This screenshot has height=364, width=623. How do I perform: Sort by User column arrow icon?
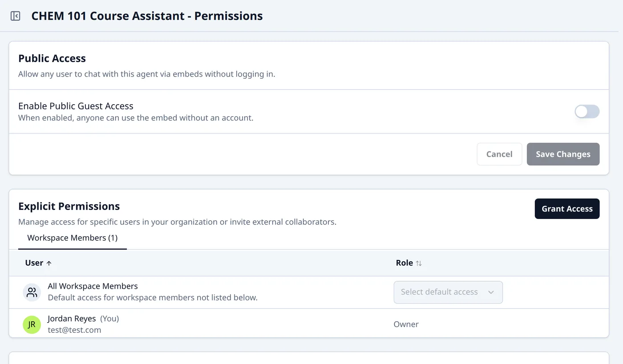pyautogui.click(x=49, y=263)
